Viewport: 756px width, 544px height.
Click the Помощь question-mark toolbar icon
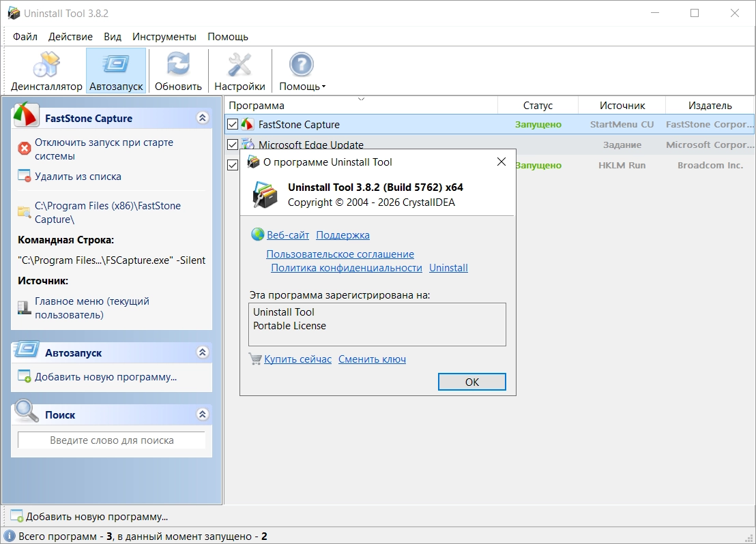(302, 64)
